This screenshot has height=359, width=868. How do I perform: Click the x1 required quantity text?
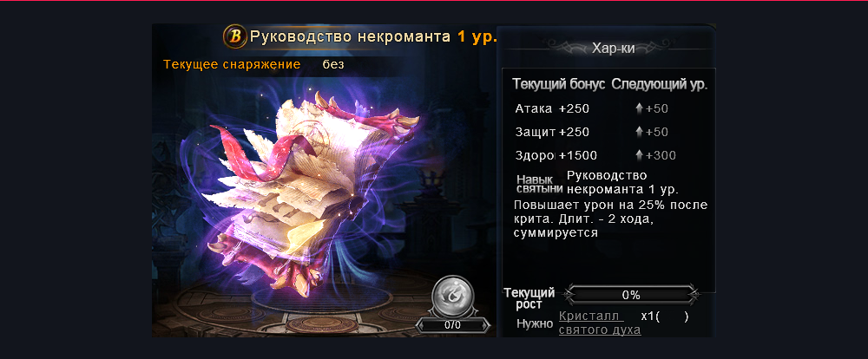[648, 317]
